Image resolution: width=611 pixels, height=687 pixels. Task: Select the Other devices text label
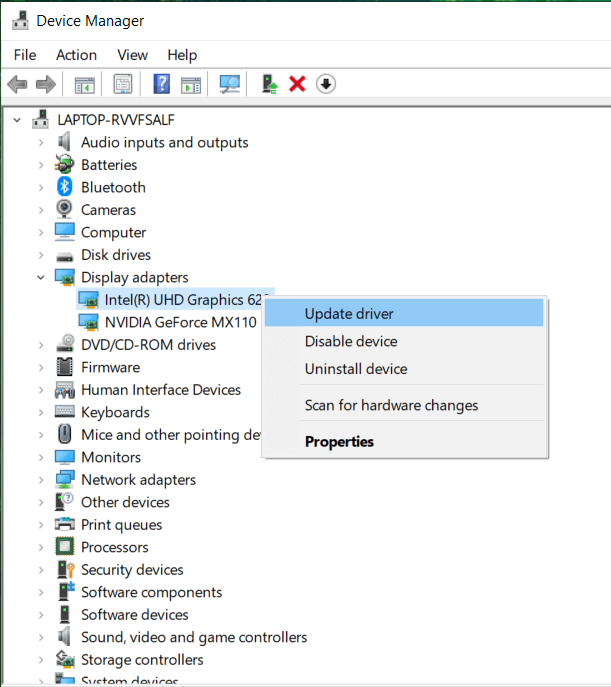pyautogui.click(x=125, y=502)
